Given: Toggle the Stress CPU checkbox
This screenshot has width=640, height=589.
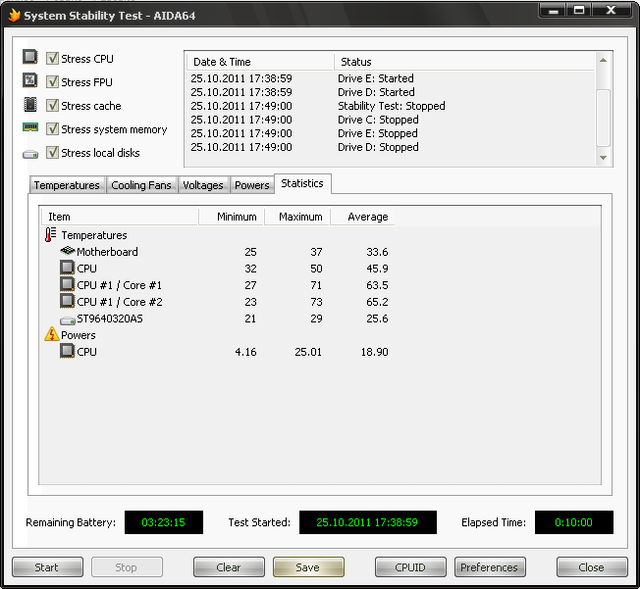Looking at the screenshot, I should click(52, 59).
